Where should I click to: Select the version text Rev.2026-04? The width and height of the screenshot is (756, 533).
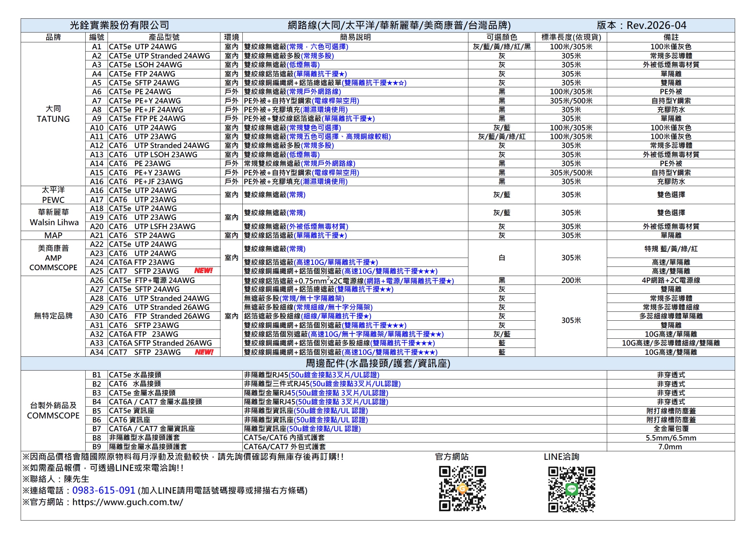[x=656, y=25]
